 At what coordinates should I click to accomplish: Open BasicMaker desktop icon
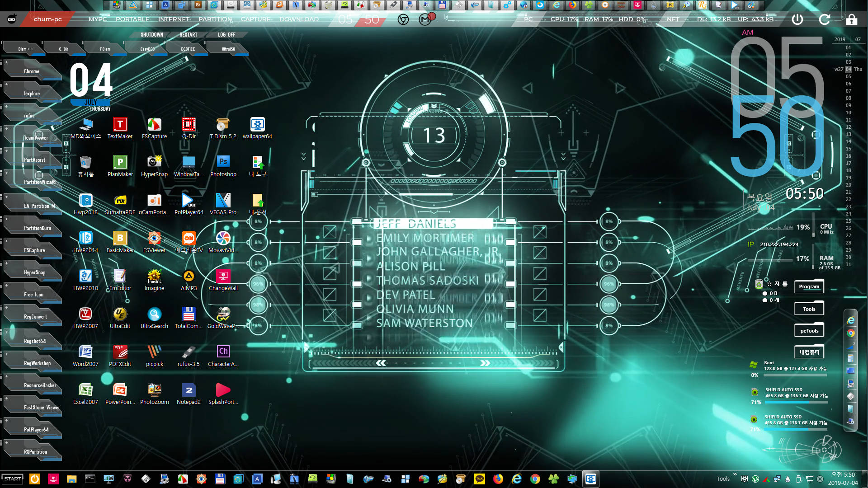point(120,242)
